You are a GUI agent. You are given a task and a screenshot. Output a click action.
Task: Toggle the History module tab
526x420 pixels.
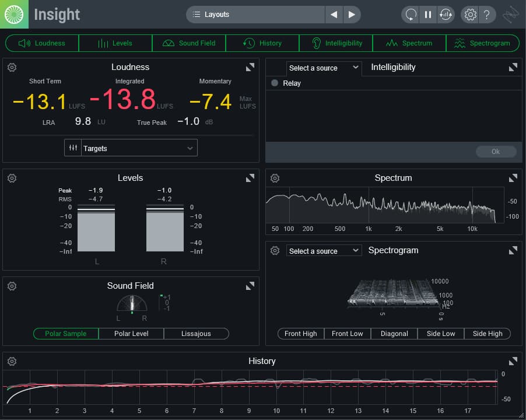[262, 43]
